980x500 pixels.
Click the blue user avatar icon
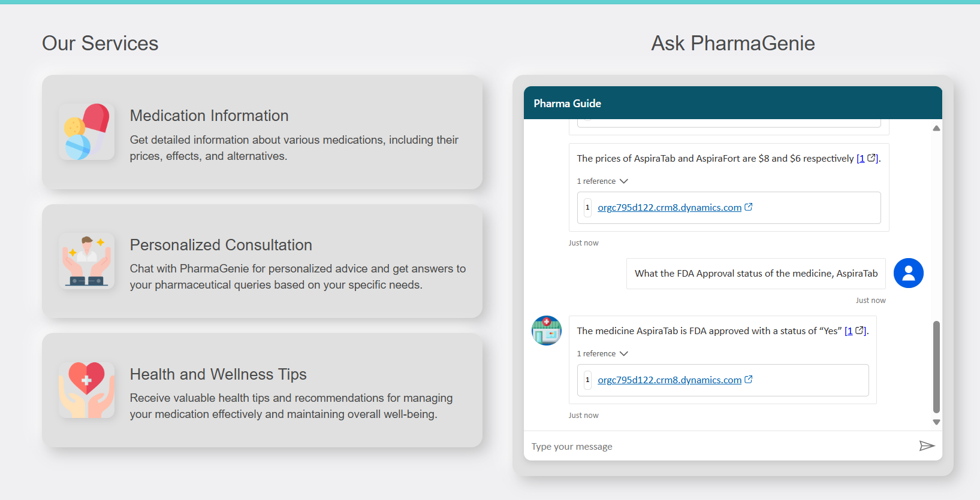908,273
